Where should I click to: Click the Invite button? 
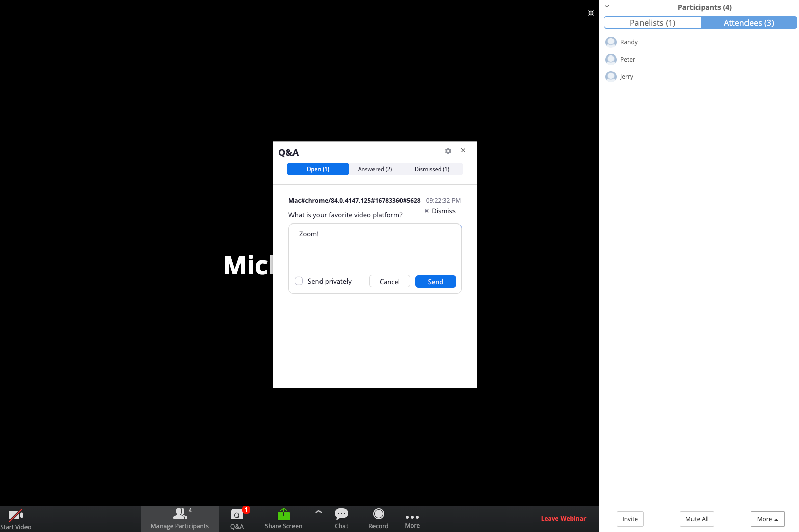point(630,519)
